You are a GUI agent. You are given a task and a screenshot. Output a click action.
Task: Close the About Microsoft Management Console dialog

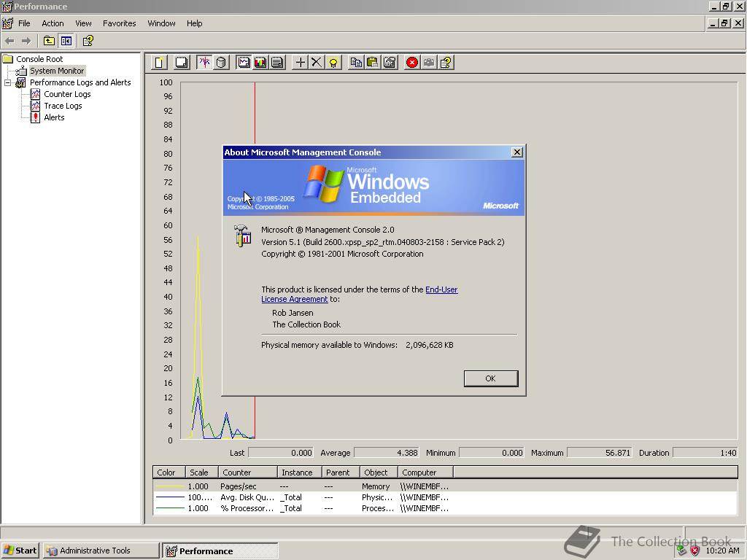click(517, 152)
